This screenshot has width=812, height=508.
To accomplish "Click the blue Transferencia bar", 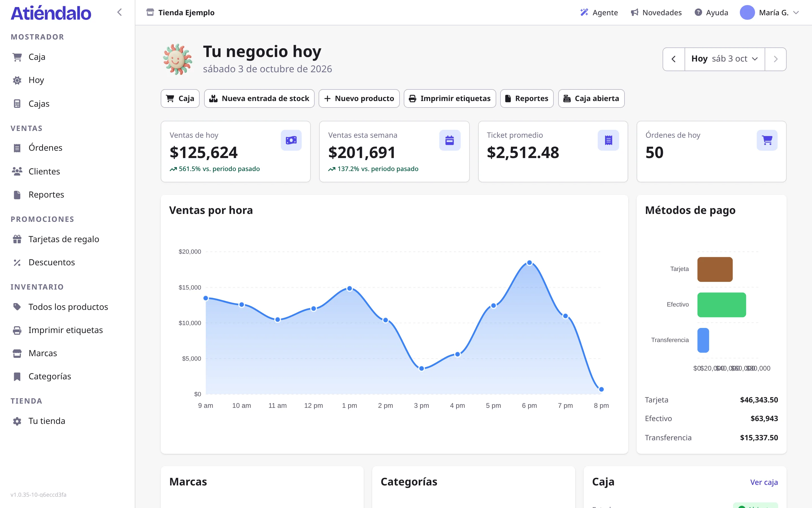I will point(703,340).
